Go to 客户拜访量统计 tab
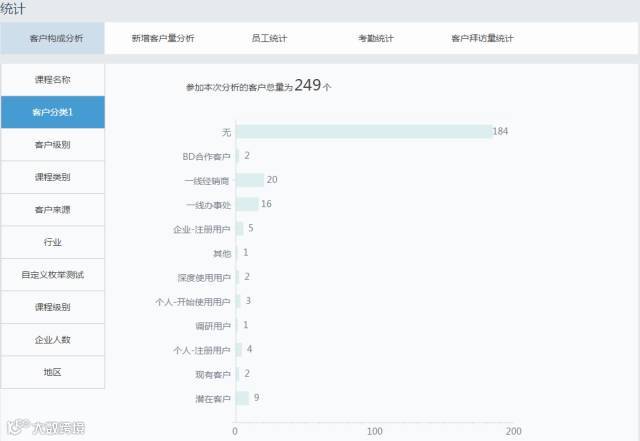The height and width of the screenshot is (441, 640). [482, 38]
